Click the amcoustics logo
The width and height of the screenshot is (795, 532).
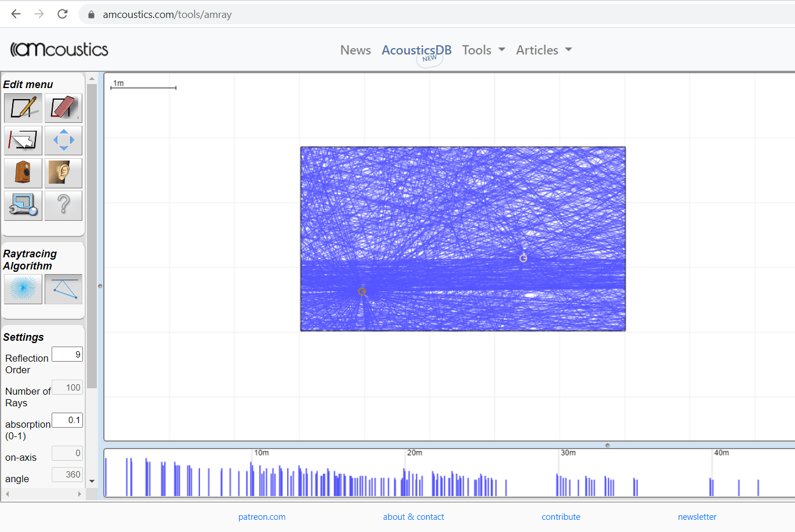coord(59,50)
